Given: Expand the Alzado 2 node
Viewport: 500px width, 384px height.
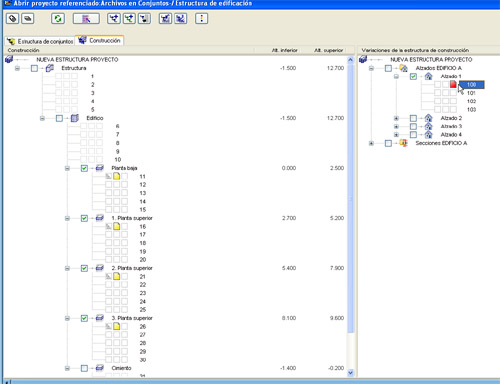Looking at the screenshot, I should pos(396,118).
